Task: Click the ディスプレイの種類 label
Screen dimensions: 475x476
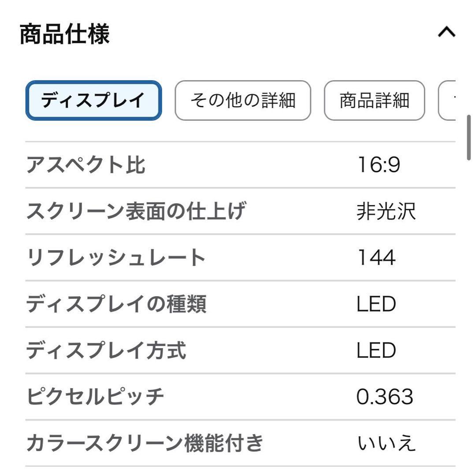Action: (x=116, y=304)
